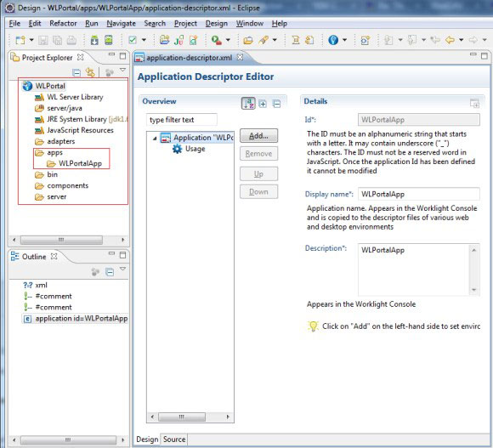Screen dimensions: 493x448
Task: Click the Add... button
Action: coord(258,136)
